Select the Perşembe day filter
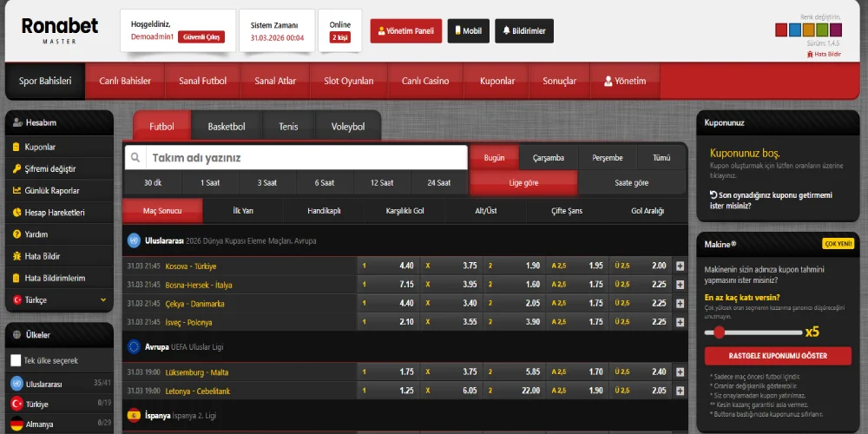The image size is (868, 434). (608, 158)
